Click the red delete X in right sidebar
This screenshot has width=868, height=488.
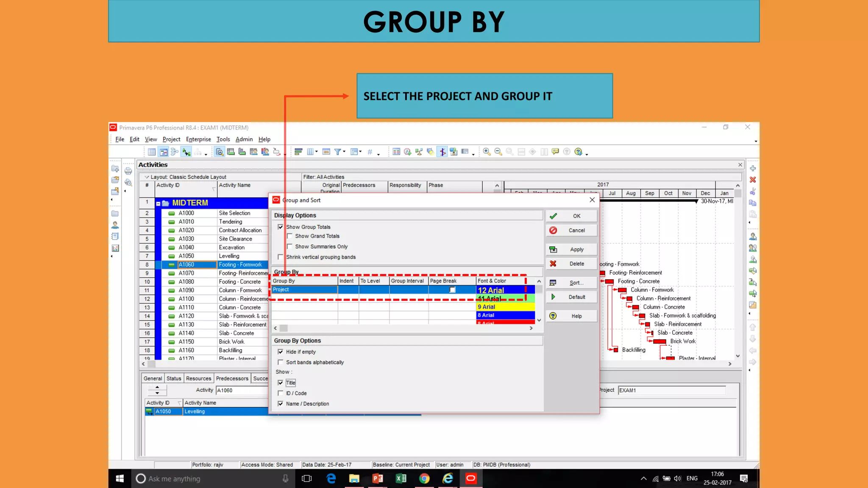(753, 180)
